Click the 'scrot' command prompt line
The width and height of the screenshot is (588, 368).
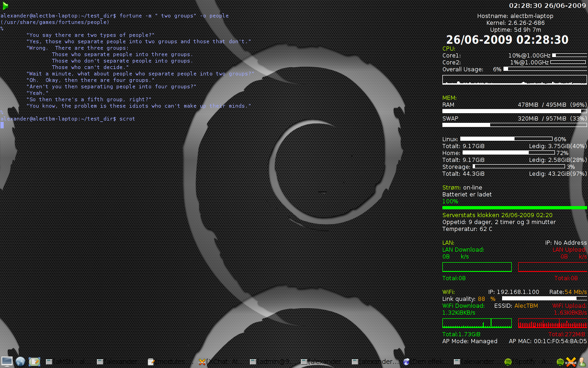point(68,119)
